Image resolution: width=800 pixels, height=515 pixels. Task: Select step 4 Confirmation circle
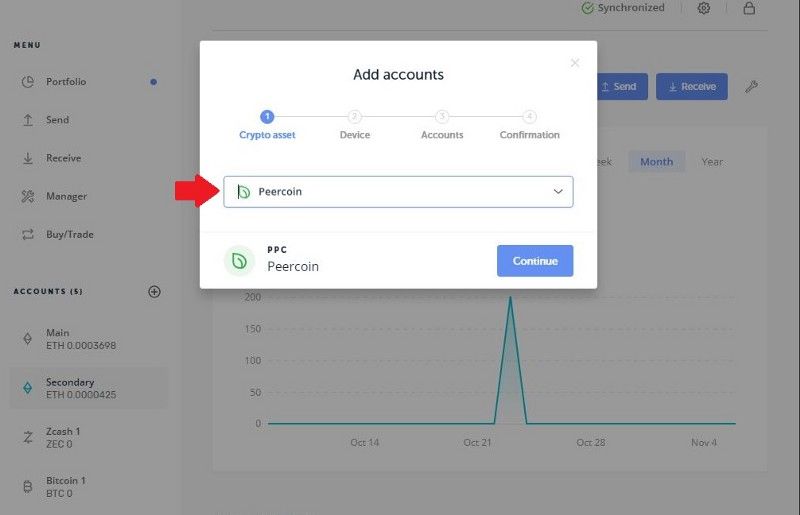coord(530,116)
